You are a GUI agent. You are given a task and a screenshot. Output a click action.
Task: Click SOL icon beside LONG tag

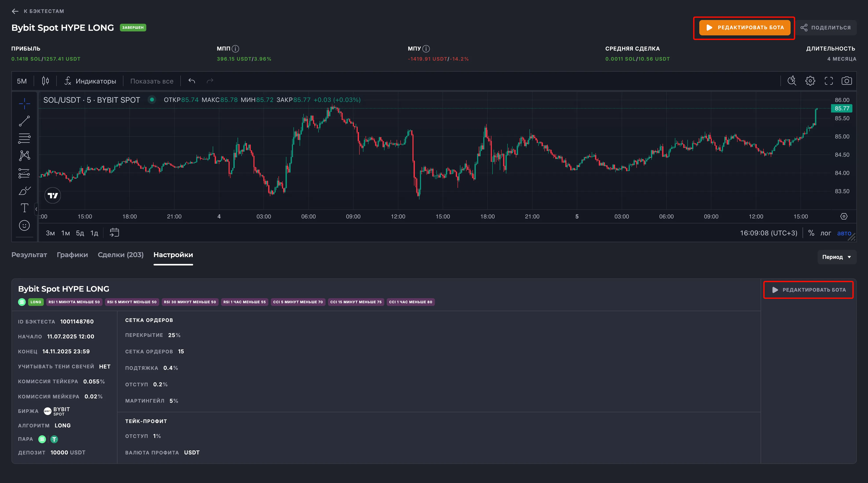click(22, 302)
